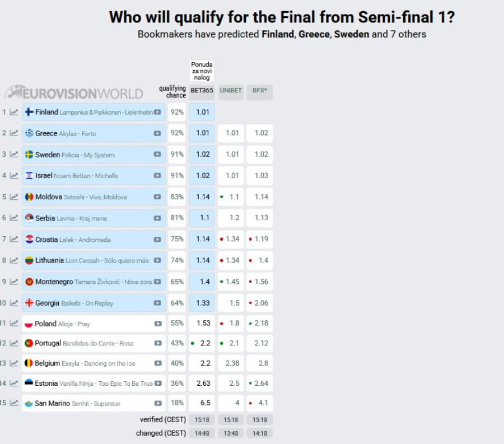Image resolution: width=504 pixels, height=444 pixels.
Task: Open Finland's odds history chart icon
Action: click(x=14, y=112)
